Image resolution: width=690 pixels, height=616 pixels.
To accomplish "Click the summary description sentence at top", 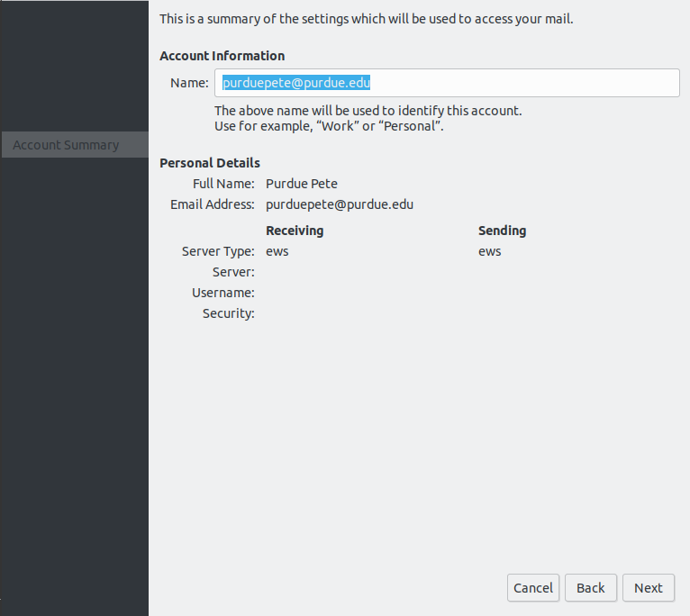I will 366,19.
